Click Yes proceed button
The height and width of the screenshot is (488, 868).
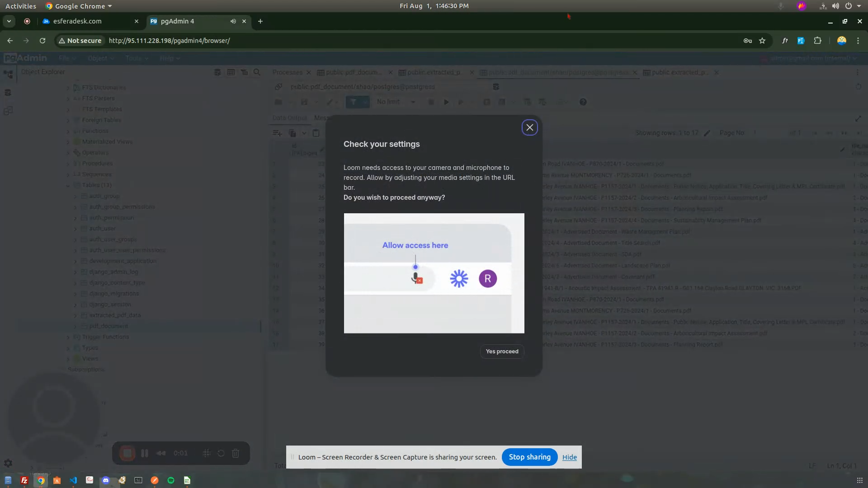(x=502, y=352)
